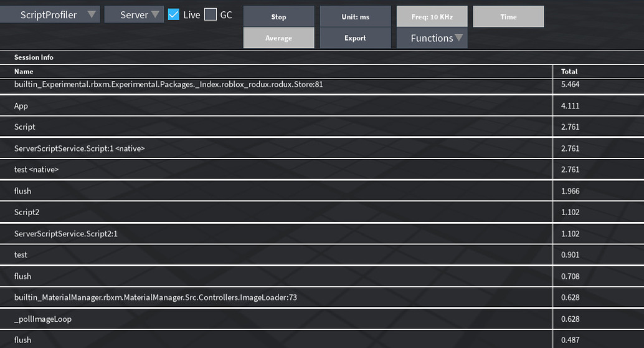Screen dimensions: 644x348
Task: Open the ScriptProfiler view dropdown
Action: pyautogui.click(x=49, y=15)
